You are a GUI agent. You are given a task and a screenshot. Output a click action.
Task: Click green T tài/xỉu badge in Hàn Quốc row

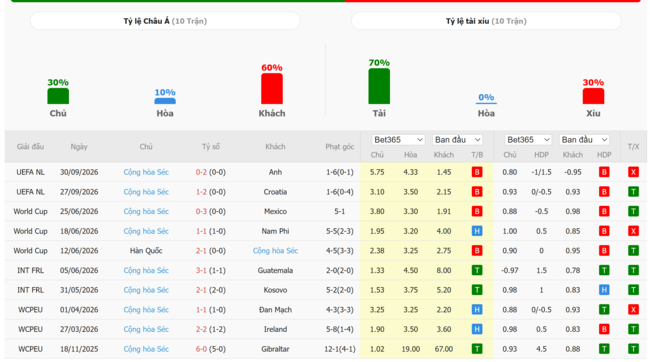[x=633, y=250]
